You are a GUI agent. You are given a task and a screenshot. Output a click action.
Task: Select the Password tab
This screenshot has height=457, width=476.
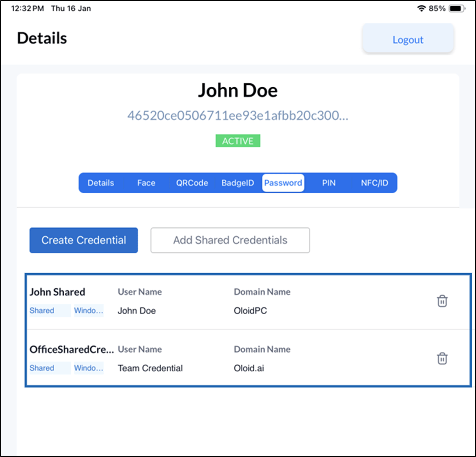coord(283,183)
